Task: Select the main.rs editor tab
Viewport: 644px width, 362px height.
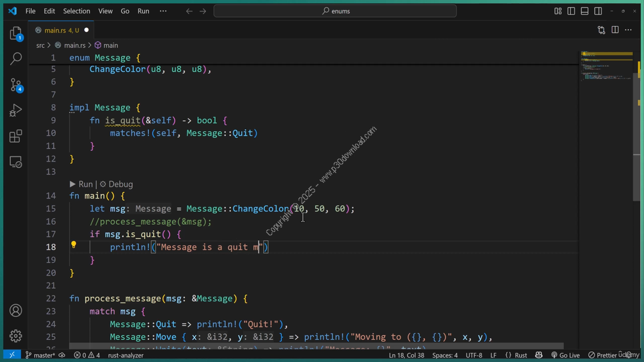Action: coord(61,30)
